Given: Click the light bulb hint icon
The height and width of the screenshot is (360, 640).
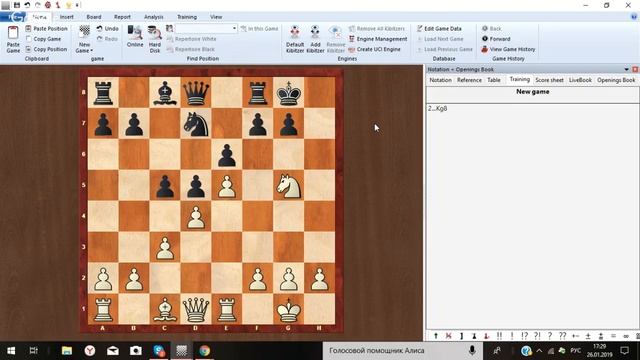Looking at the screenshot, I should tap(69, 5).
